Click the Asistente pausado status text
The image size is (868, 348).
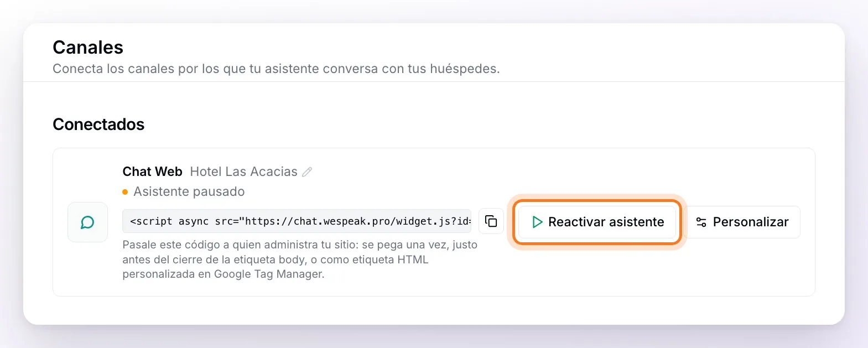189,191
